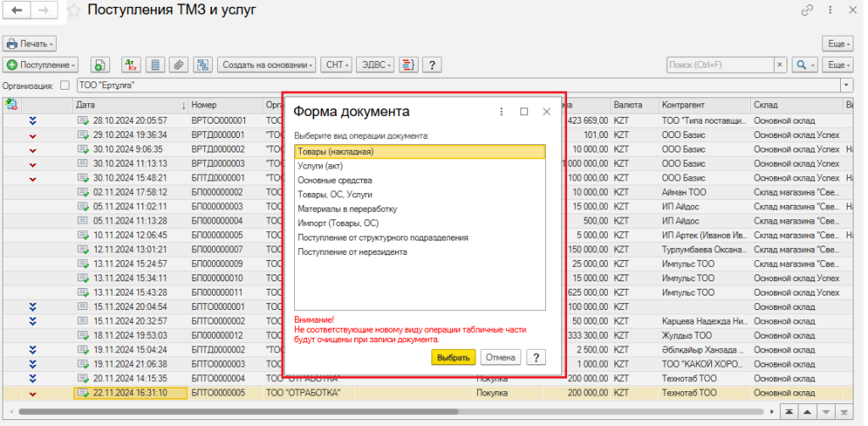Open the Создать на основании dropdown
868x426 pixels.
[x=266, y=64]
